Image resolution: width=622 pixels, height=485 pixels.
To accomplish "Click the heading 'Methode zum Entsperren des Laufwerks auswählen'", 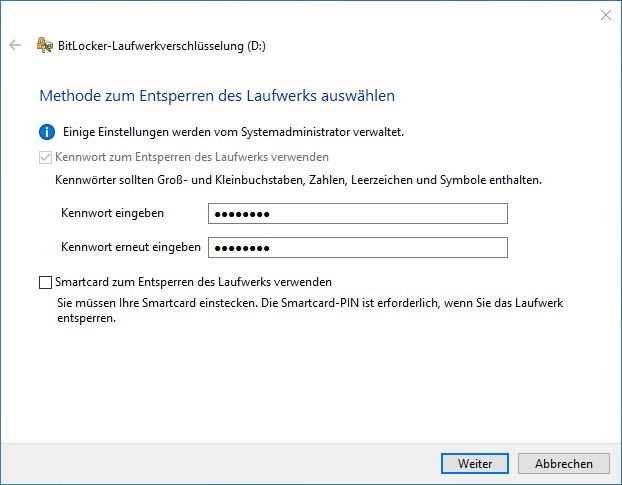I will (x=216, y=96).
